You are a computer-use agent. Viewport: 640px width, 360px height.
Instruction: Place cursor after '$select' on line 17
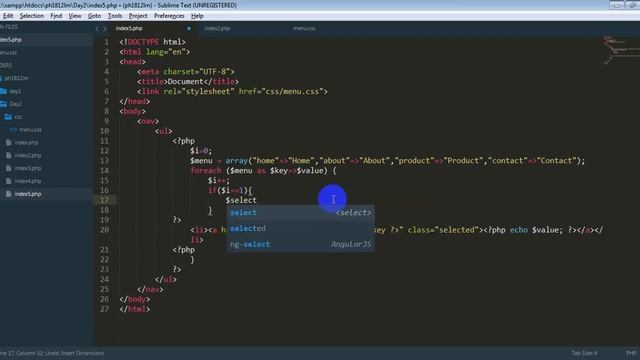(257, 200)
